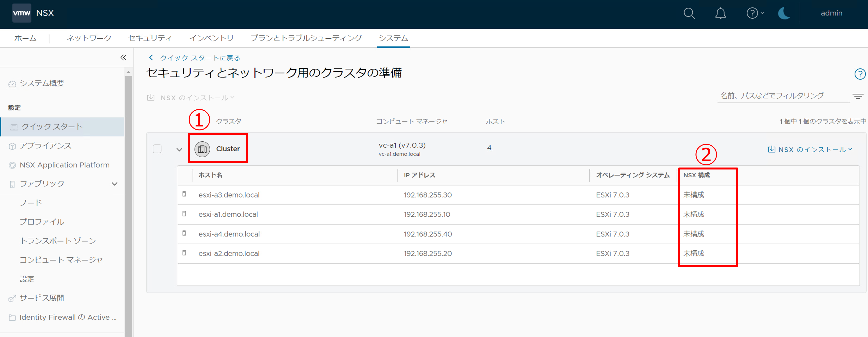Click the page help circle icon

click(860, 74)
